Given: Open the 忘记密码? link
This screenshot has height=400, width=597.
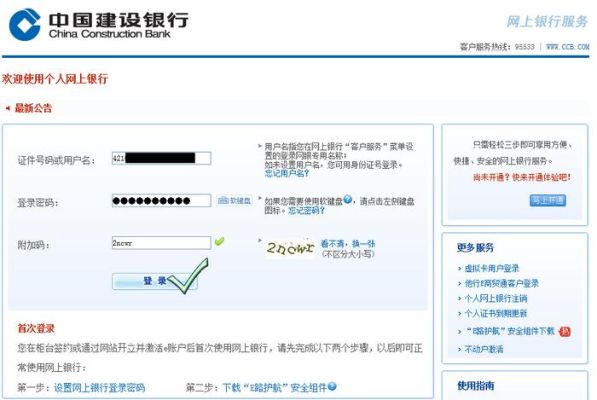Looking at the screenshot, I should (x=306, y=210).
